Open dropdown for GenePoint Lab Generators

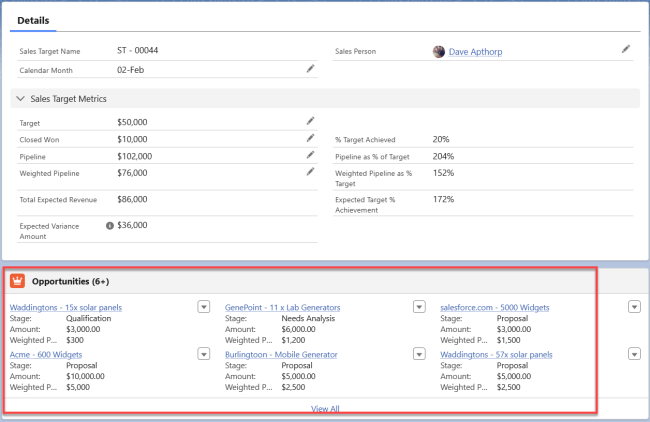coord(419,307)
